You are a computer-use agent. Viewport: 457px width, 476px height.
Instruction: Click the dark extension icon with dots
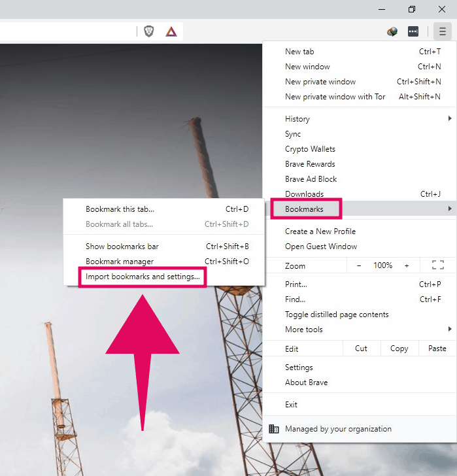coord(413,31)
